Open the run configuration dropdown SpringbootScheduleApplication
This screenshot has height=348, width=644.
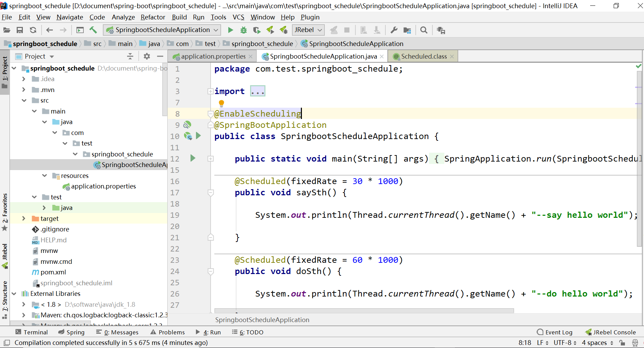[162, 30]
